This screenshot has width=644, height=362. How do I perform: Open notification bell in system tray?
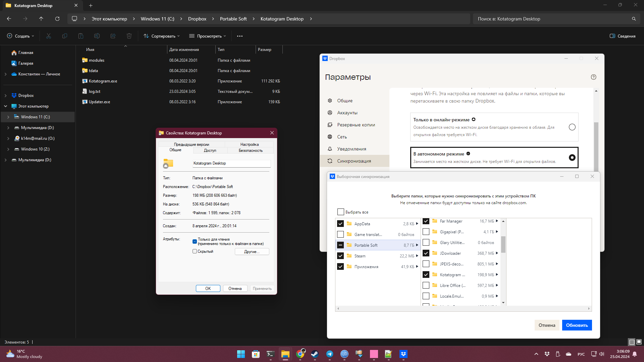pos(635,354)
